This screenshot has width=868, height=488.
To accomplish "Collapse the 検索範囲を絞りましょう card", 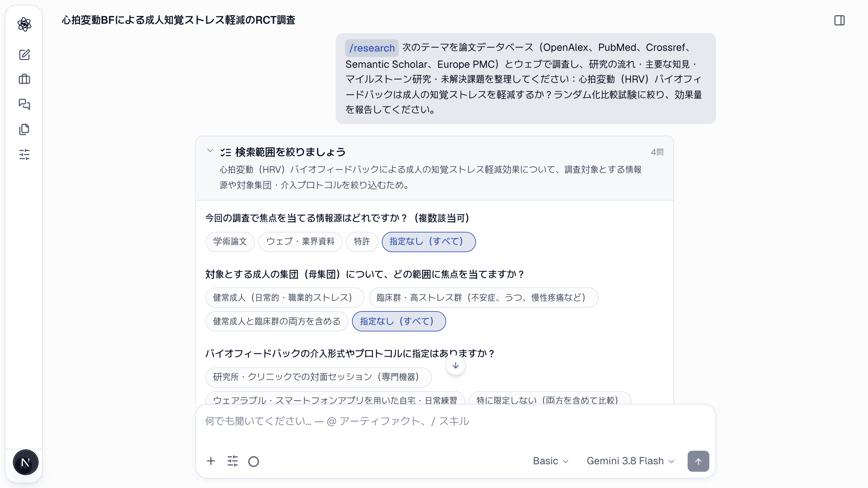I will pyautogui.click(x=210, y=150).
